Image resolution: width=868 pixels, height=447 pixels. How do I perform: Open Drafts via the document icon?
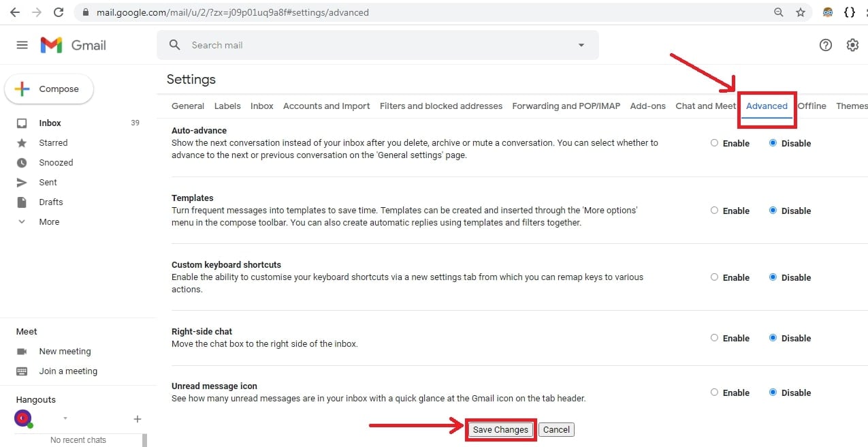point(22,202)
